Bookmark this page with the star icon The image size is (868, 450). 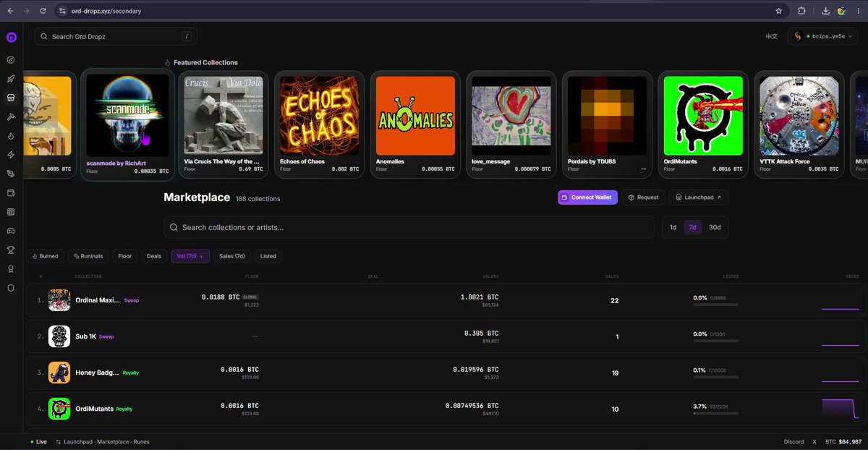(779, 11)
